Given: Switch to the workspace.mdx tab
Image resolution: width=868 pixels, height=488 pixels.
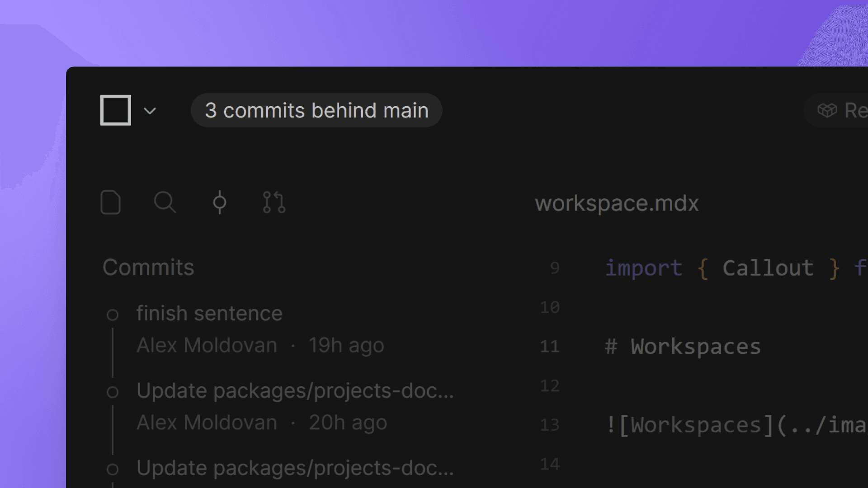Looking at the screenshot, I should [617, 203].
